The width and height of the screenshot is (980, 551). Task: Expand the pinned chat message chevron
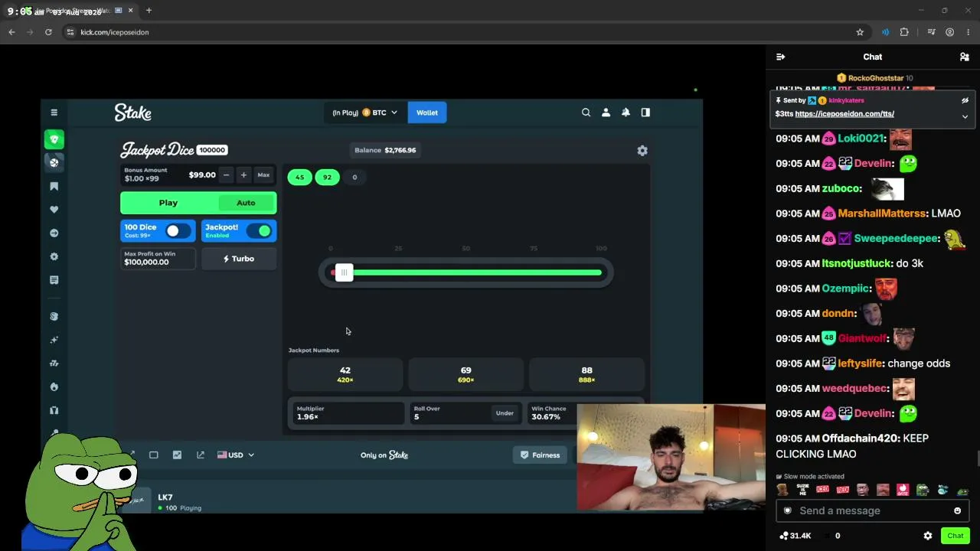(965, 116)
